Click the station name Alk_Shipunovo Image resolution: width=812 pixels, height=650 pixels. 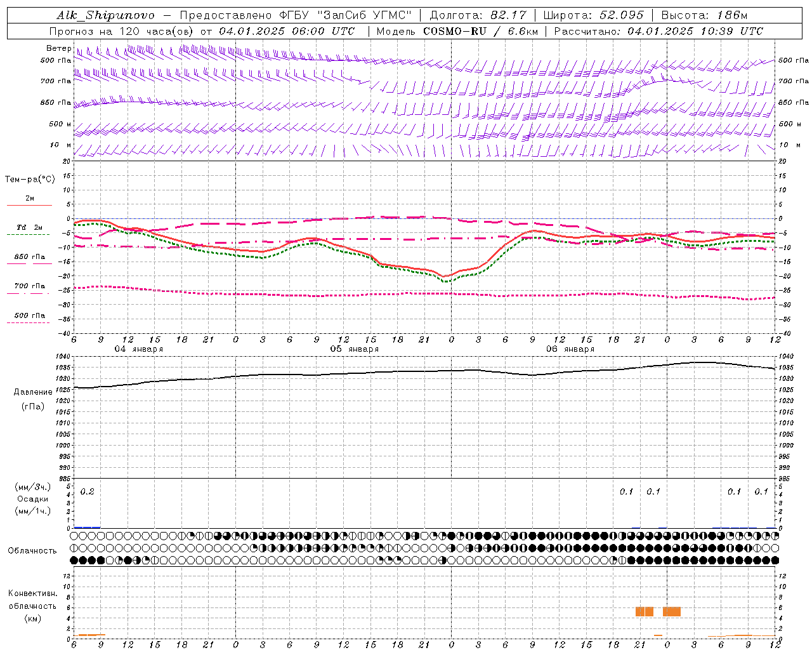point(105,15)
